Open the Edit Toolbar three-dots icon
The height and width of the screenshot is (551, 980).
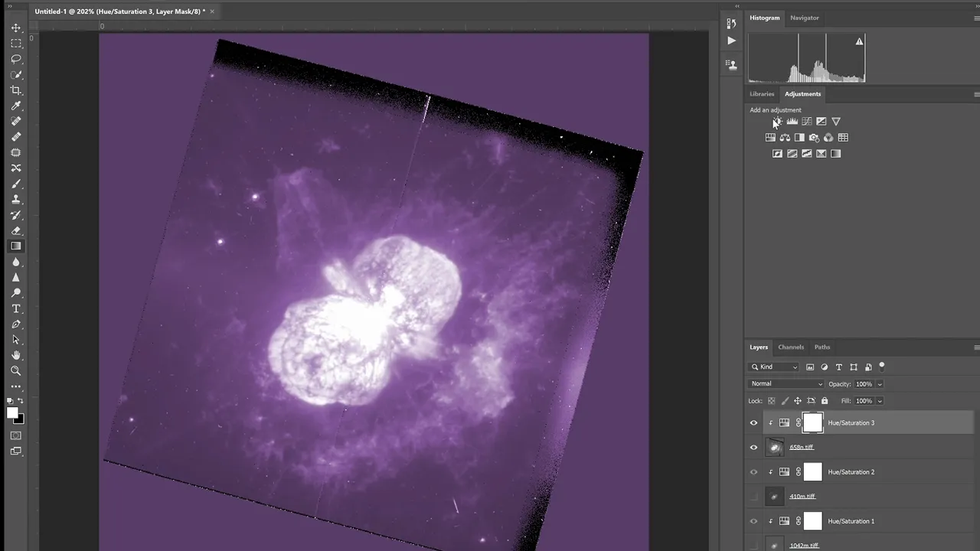16,386
